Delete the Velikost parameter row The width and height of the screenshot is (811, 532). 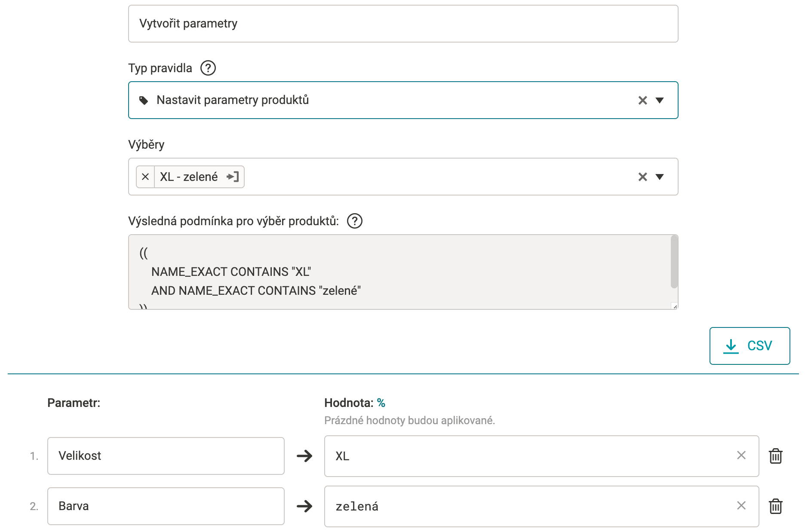coord(775,456)
